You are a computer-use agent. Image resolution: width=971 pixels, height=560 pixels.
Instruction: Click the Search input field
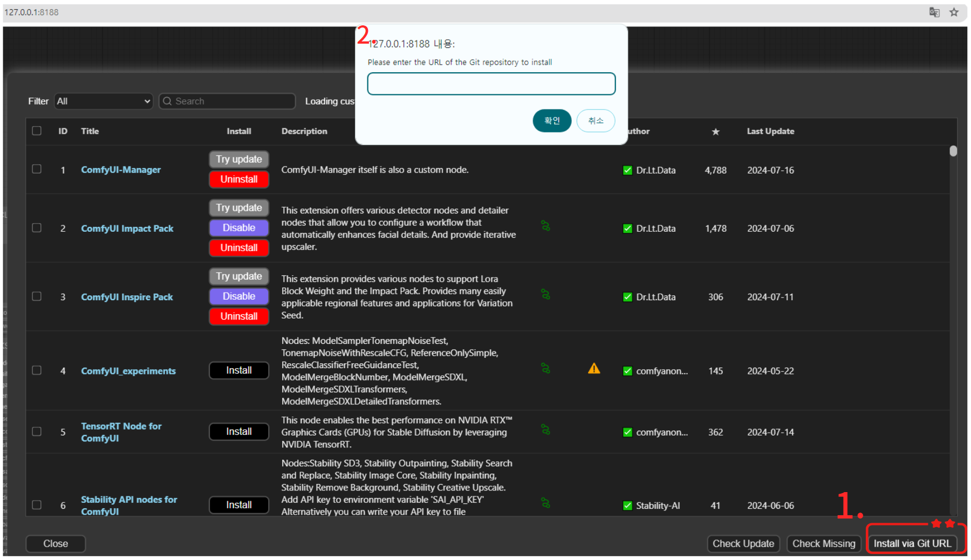tap(227, 101)
